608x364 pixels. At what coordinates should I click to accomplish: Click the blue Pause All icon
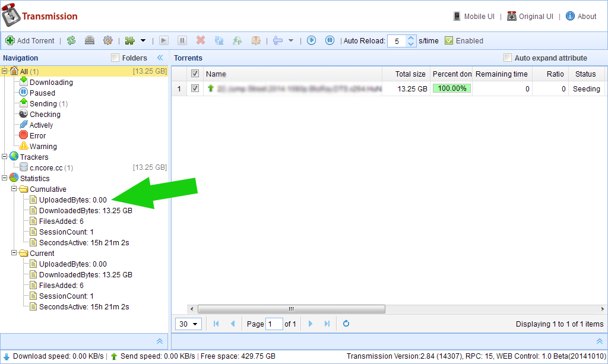pyautogui.click(x=330, y=40)
